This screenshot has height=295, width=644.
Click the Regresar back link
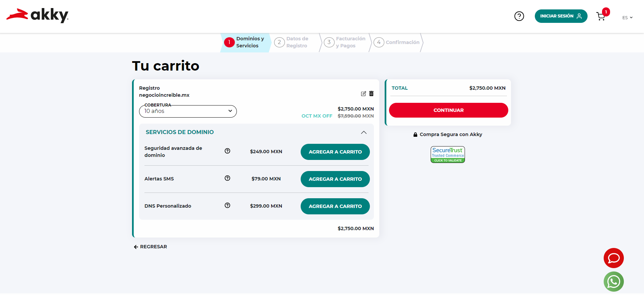[150, 247]
